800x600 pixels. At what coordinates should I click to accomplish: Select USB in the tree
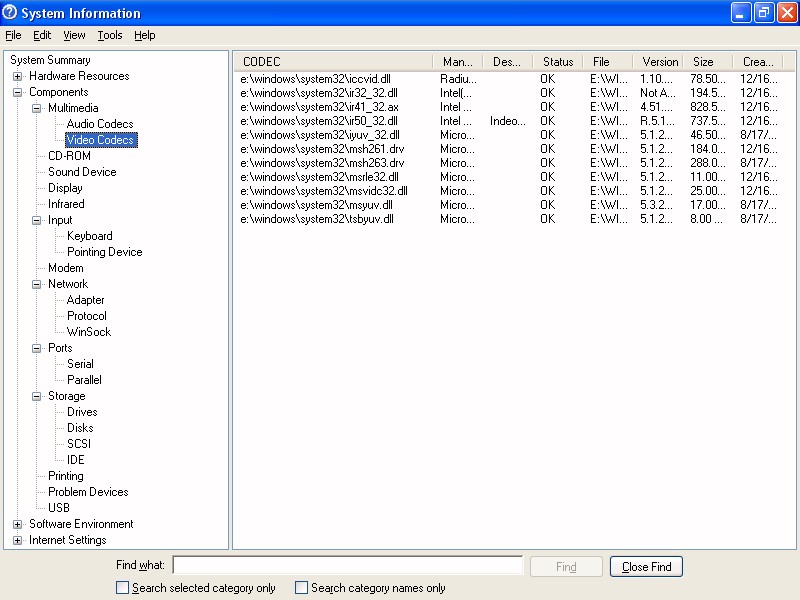[59, 508]
